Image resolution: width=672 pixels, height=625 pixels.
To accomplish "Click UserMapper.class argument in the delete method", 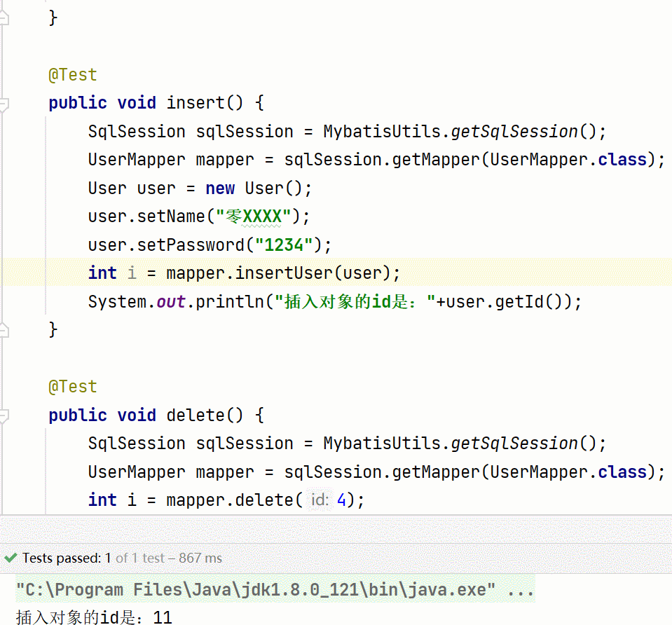I will pyautogui.click(x=568, y=472).
